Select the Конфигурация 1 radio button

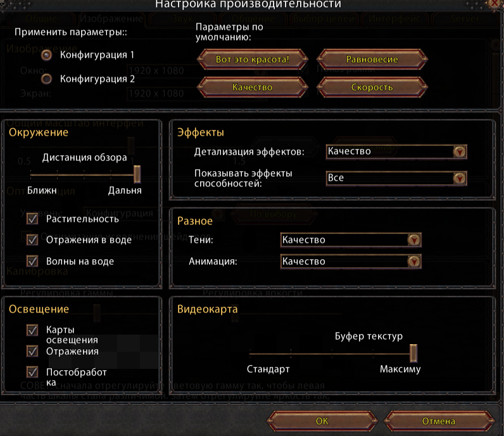[x=47, y=55]
